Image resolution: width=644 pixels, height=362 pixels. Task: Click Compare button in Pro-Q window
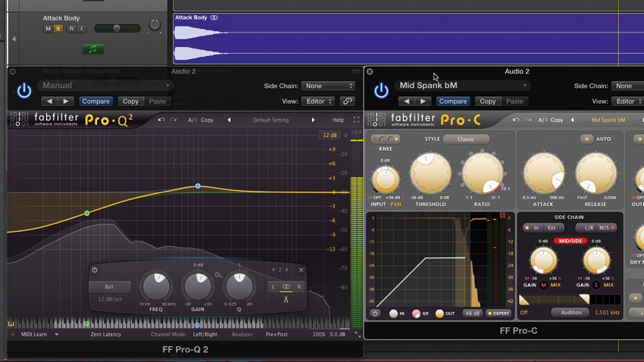click(x=95, y=101)
